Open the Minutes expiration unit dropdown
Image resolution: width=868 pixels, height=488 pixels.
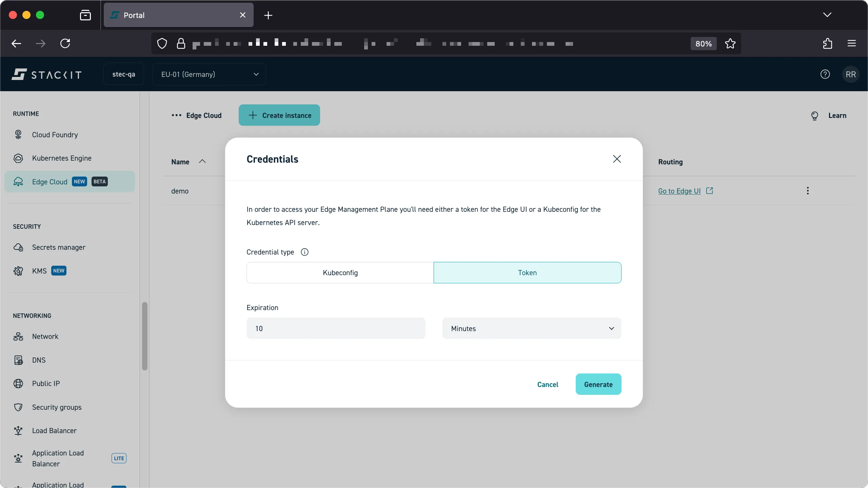[x=532, y=328]
